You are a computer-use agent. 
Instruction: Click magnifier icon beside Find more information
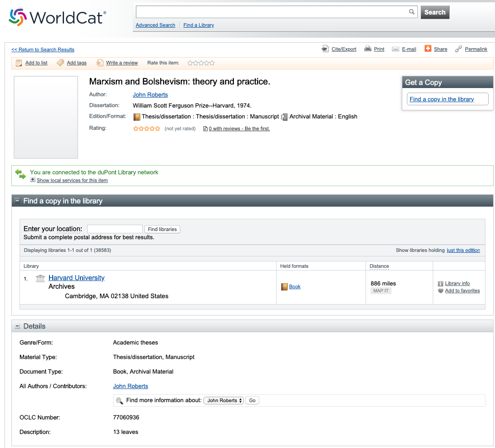119,401
